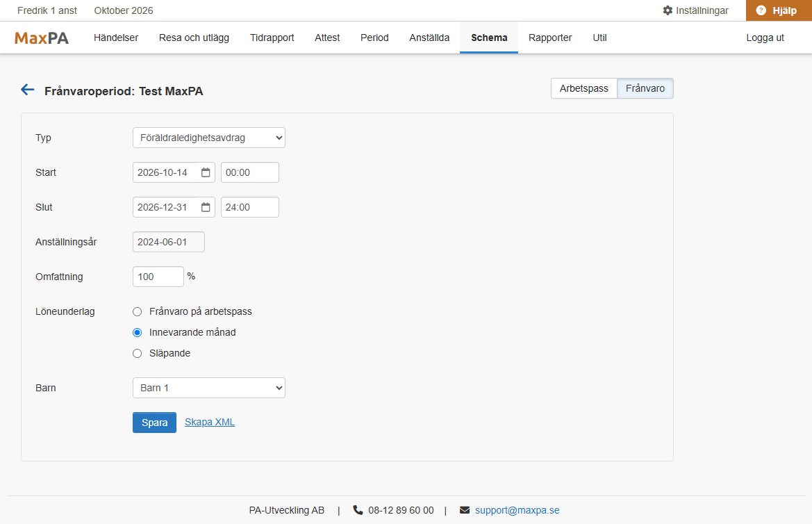Screen dimensions: 812x524
Task: Open the Util menu
Action: (x=599, y=38)
